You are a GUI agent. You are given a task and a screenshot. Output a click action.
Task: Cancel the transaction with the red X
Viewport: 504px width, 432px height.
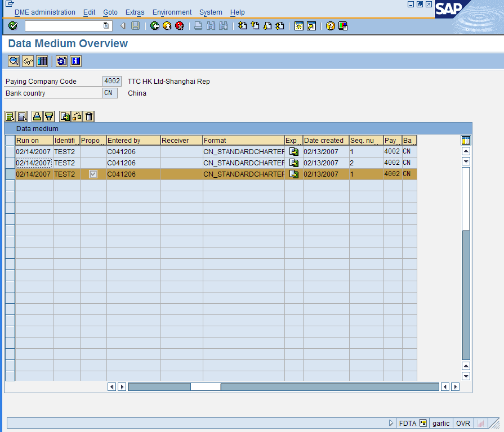(181, 25)
